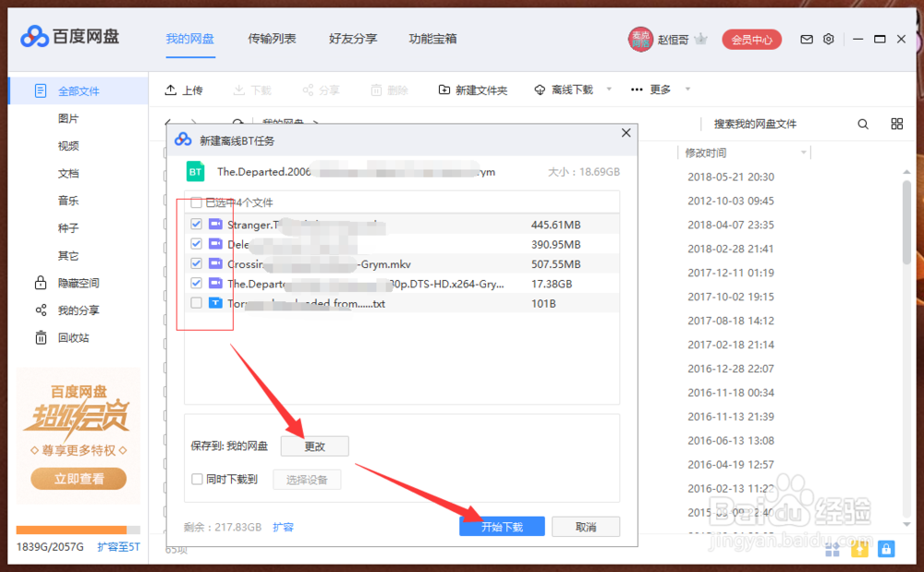Select 图片 in the sidebar

tap(68, 118)
